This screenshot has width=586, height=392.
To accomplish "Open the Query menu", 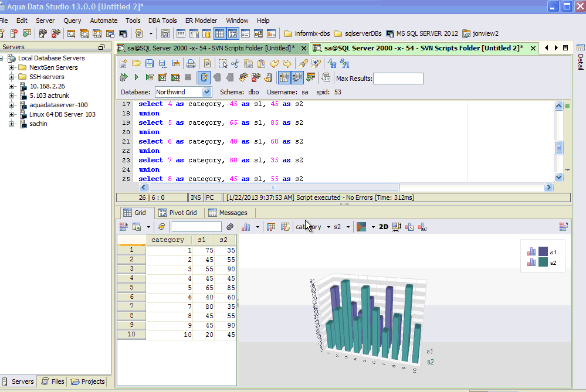I will 72,21.
